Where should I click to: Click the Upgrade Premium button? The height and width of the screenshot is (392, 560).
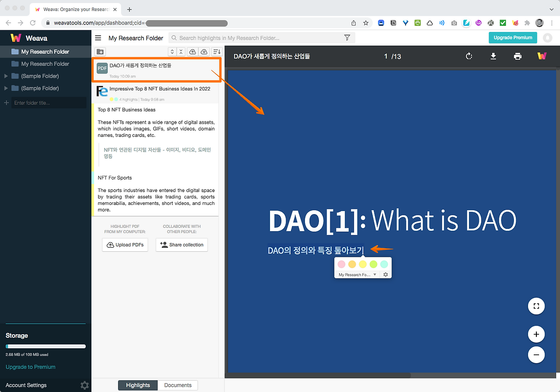[513, 38]
